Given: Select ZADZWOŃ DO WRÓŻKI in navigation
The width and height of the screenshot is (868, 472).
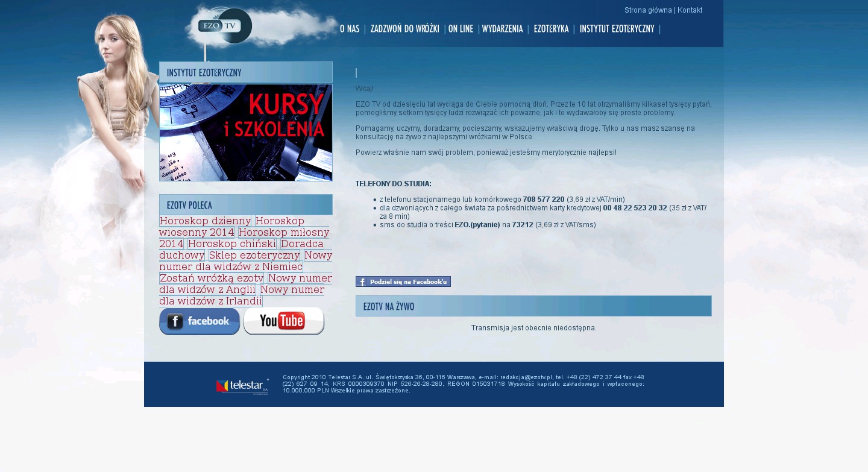Looking at the screenshot, I should coord(404,29).
